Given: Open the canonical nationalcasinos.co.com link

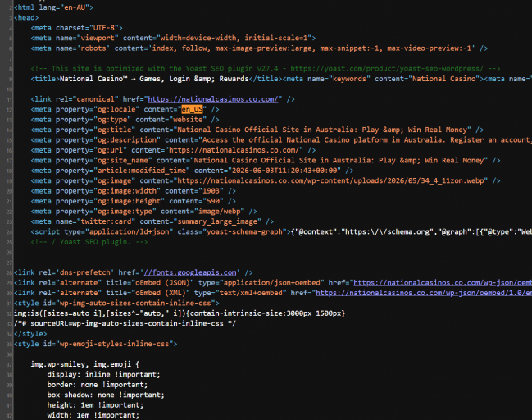Looking at the screenshot, I should coord(213,99).
